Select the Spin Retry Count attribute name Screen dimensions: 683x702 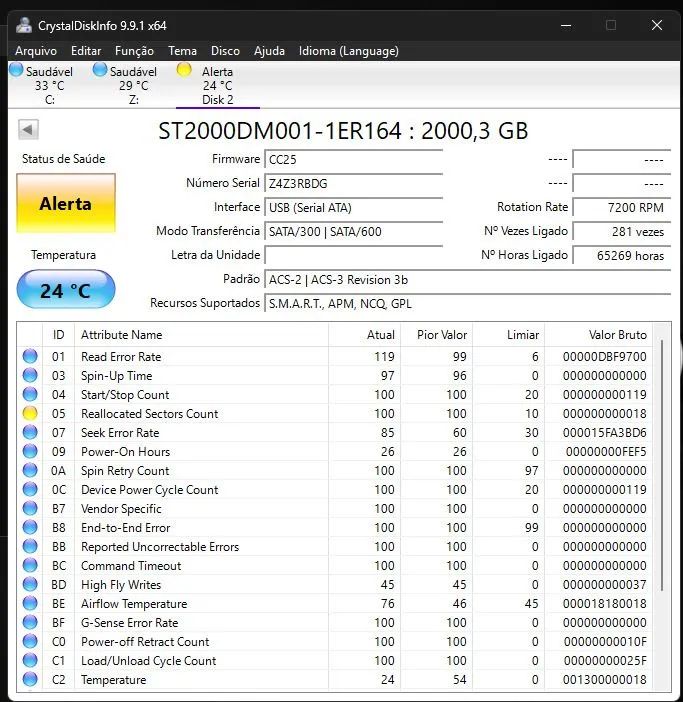click(125, 471)
